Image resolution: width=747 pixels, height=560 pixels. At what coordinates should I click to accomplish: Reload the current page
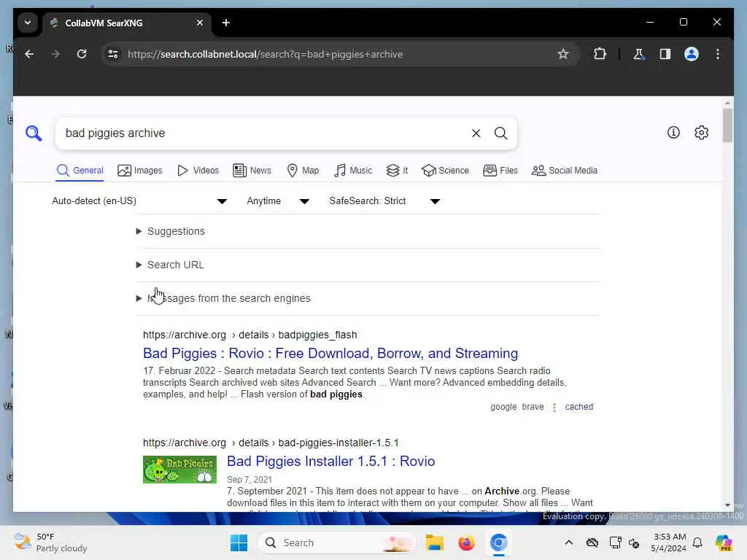click(x=82, y=54)
